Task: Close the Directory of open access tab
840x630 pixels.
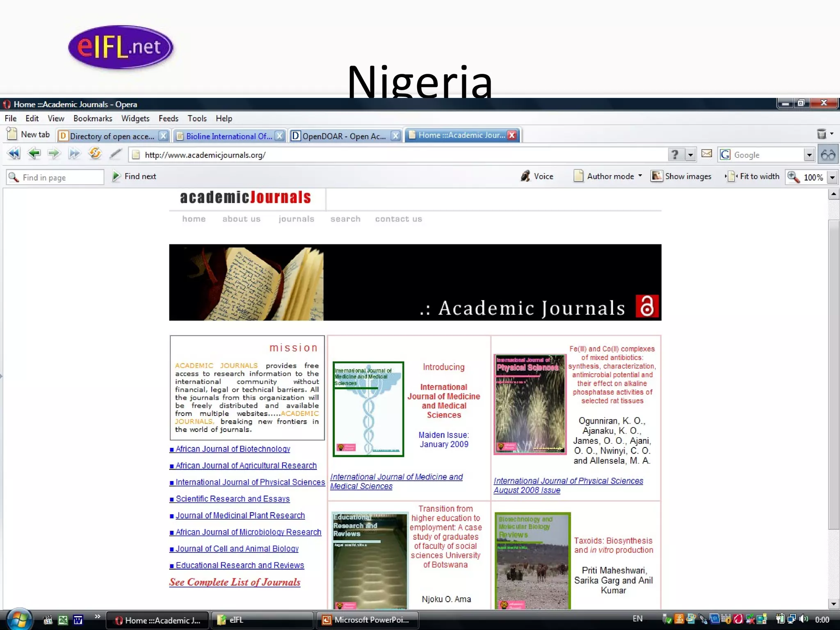Action: tap(163, 136)
